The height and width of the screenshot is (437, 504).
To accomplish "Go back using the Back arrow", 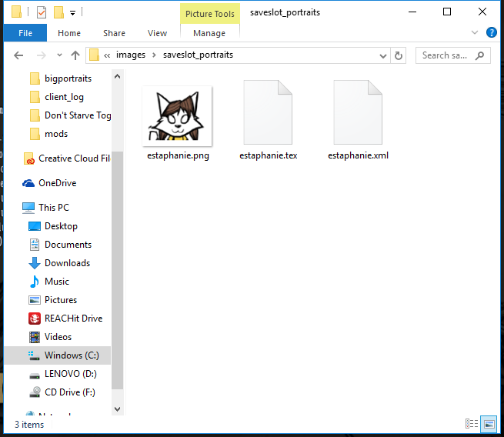I will tap(19, 55).
